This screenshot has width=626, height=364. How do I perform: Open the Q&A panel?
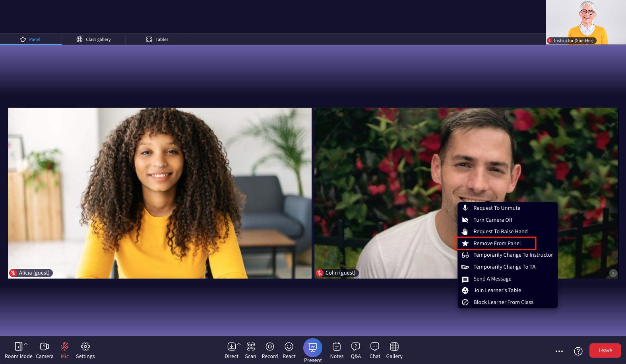356,350
